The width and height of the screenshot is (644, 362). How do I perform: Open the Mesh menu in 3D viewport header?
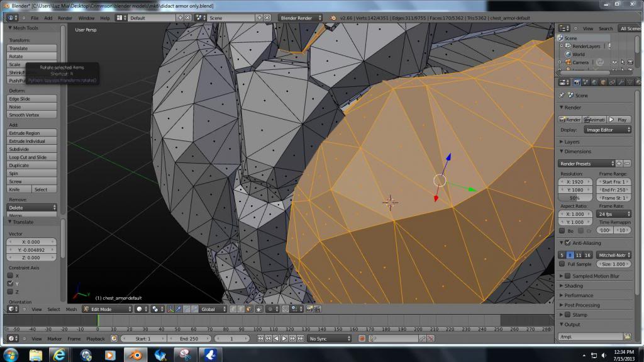click(x=71, y=309)
